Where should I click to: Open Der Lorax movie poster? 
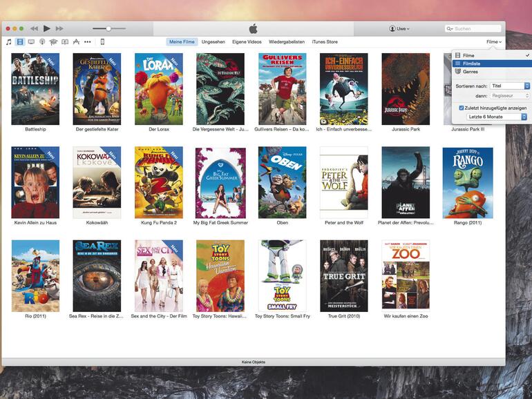pos(159,89)
